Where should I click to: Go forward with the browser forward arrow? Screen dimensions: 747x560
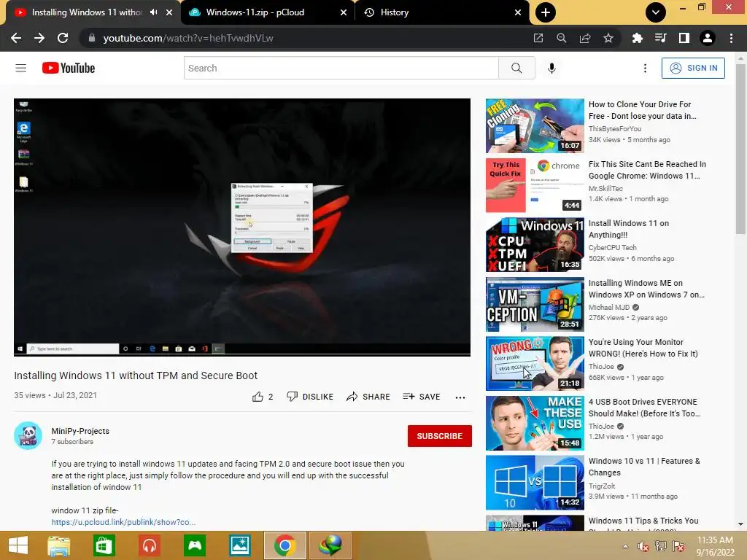pos(39,38)
